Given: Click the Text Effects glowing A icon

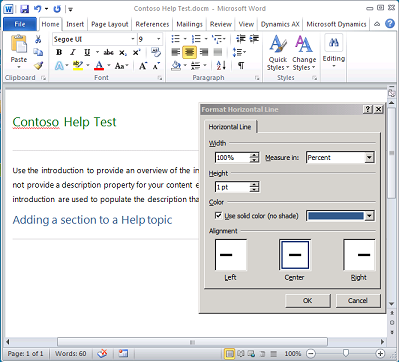Looking at the screenshot, I should tap(59, 66).
